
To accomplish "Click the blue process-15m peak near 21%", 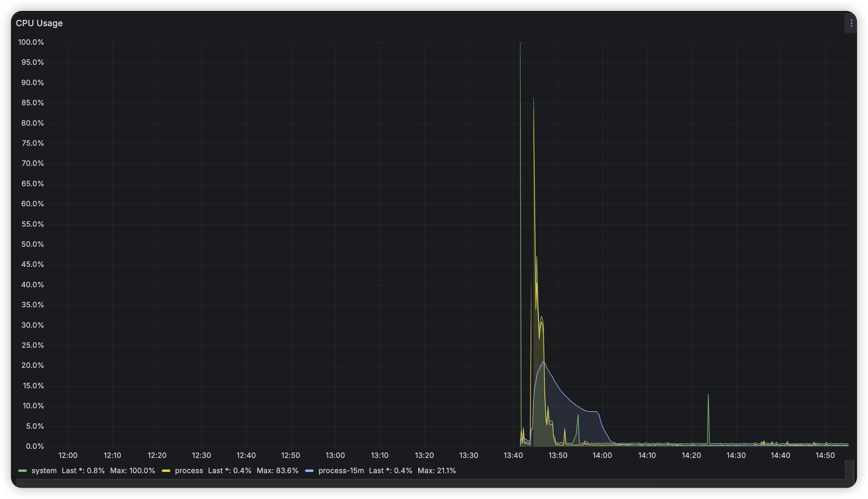I will pos(543,362).
